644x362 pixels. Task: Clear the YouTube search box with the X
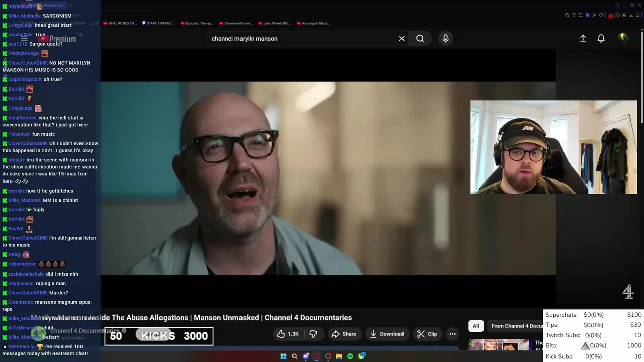click(x=401, y=39)
